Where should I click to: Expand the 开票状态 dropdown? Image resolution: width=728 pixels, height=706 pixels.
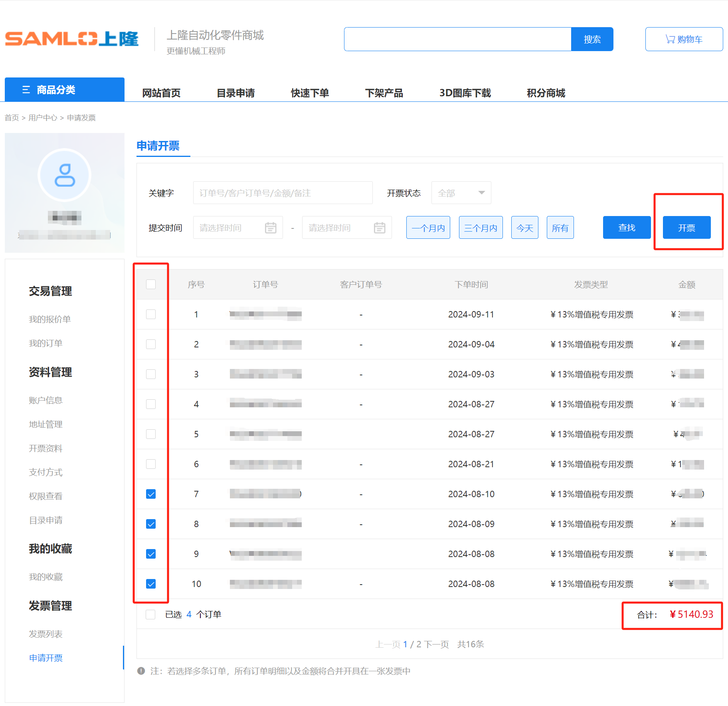[x=461, y=193]
